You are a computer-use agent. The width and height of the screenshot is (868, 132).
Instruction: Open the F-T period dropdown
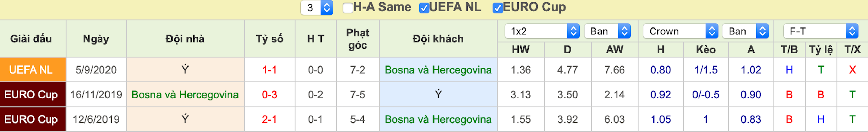click(x=821, y=31)
